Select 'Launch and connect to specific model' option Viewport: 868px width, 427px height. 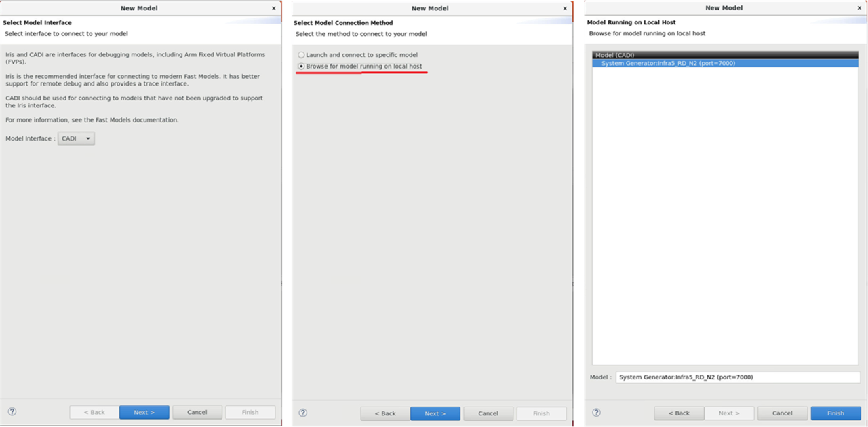302,55
